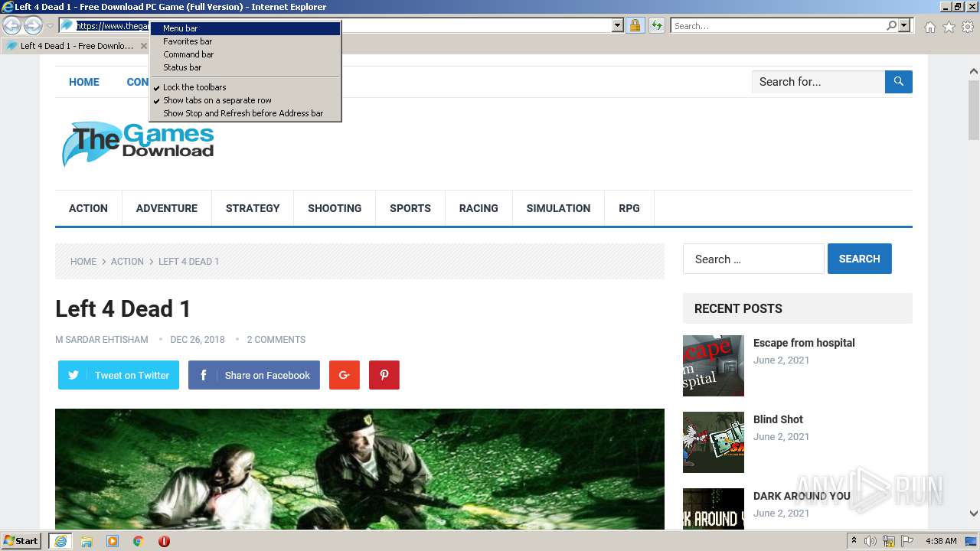This screenshot has width=980, height=551.
Task: Click the page vertical scrollbar thumb
Action: click(x=974, y=111)
